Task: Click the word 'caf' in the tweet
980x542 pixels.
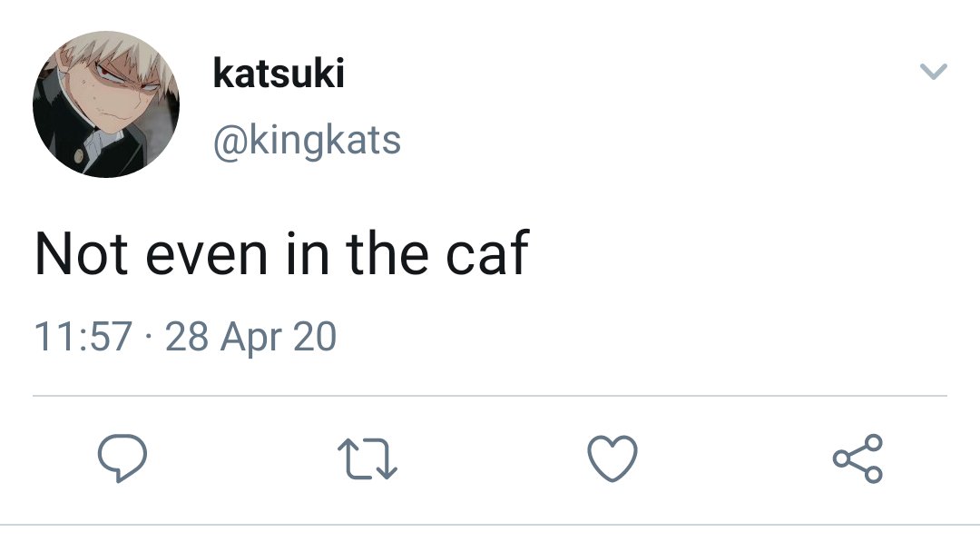Action: point(487,253)
